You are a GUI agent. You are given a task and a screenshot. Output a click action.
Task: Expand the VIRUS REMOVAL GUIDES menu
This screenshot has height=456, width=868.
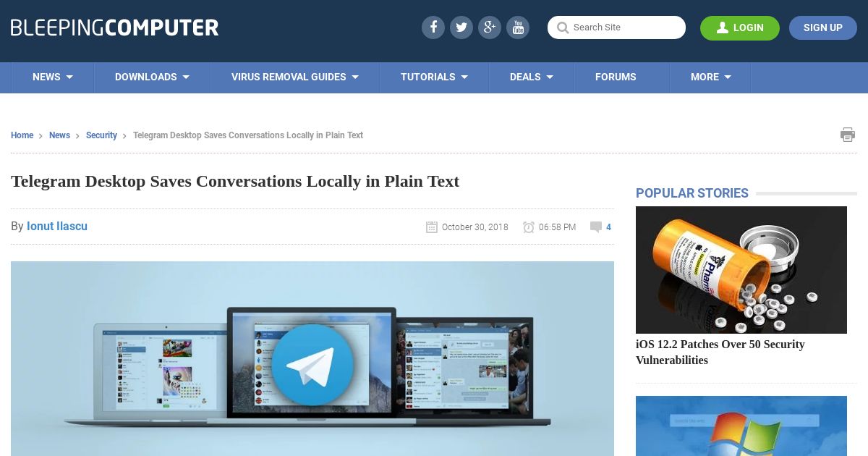(x=295, y=77)
